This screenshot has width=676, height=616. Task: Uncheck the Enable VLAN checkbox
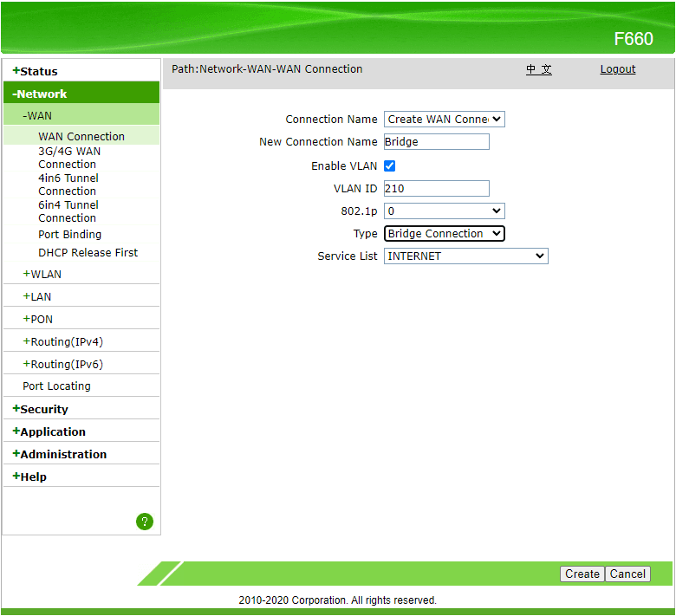(390, 165)
